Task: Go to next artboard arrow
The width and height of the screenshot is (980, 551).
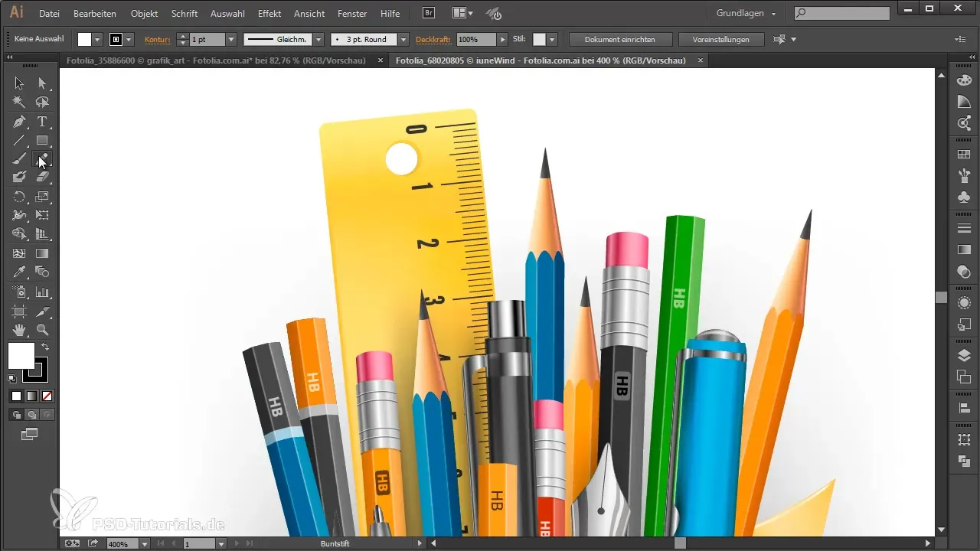Action: 235,544
